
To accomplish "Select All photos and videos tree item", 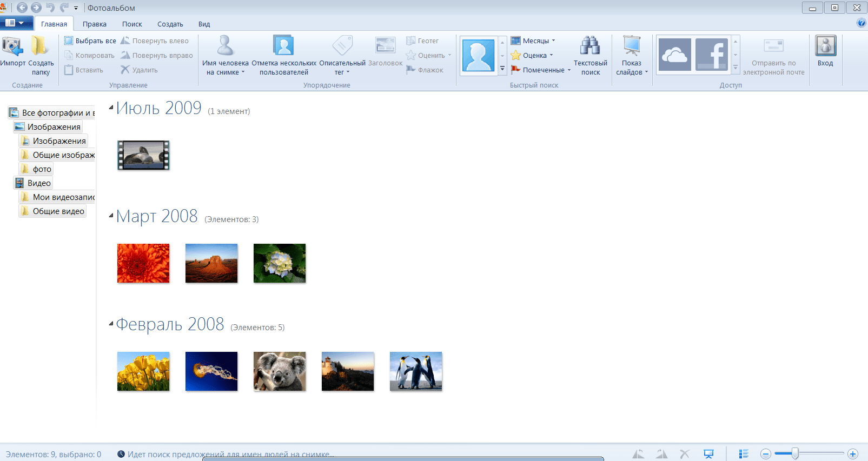I will point(52,112).
